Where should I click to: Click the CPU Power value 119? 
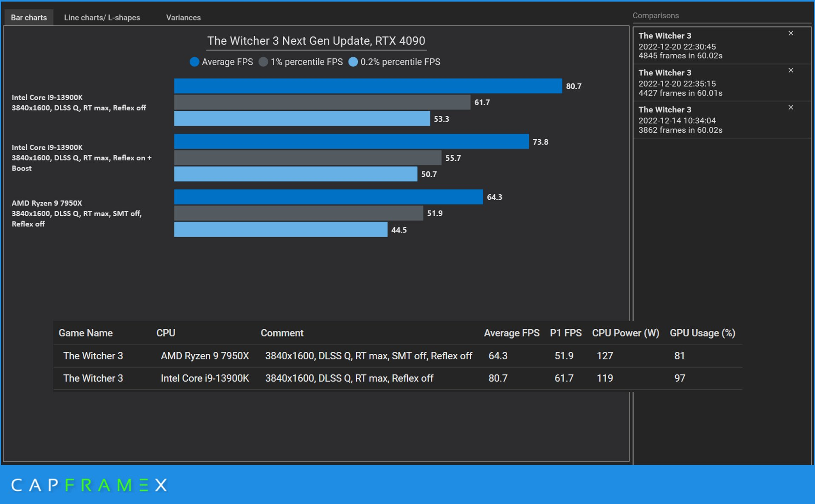click(x=605, y=378)
